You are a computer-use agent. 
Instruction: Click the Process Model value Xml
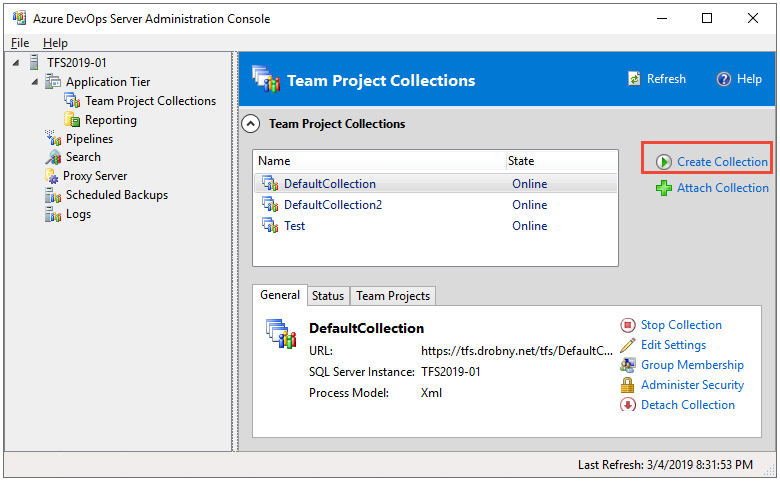[431, 393]
